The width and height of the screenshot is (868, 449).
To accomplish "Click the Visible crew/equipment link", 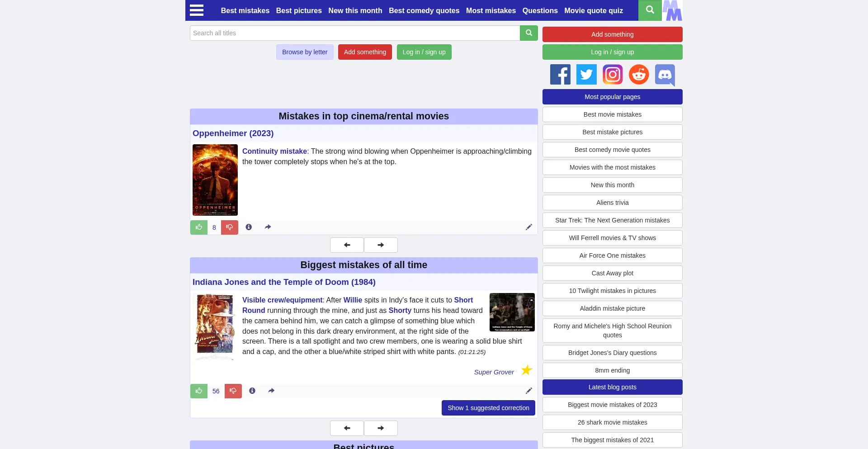I will 283,300.
